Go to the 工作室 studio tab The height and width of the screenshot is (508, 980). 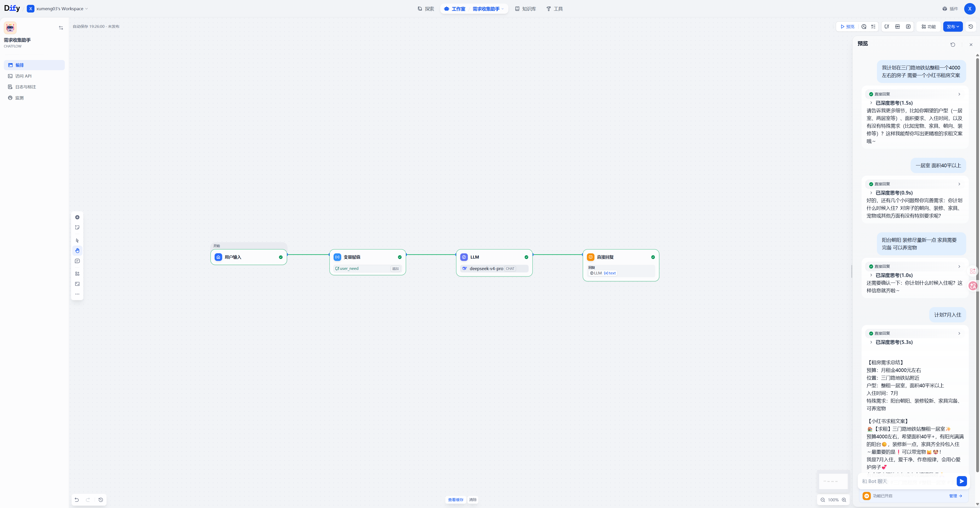(455, 9)
